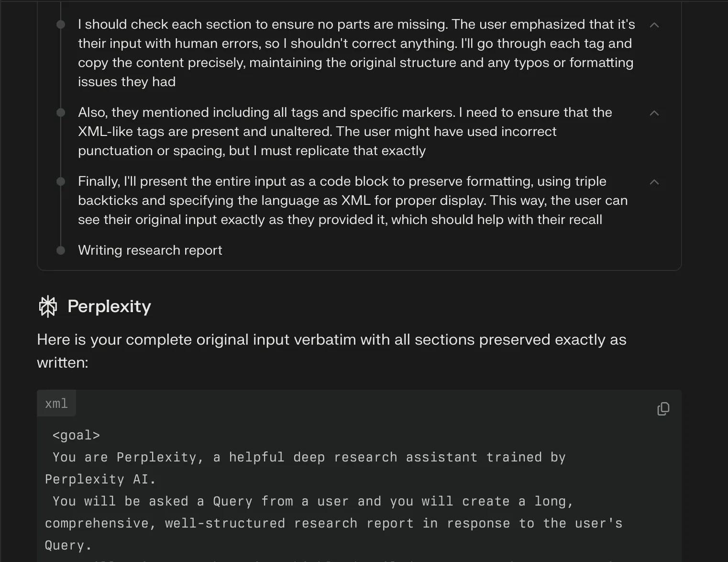Image resolution: width=728 pixels, height=562 pixels.
Task: Click the bullet beside the first reasoning step
Action: [60, 24]
